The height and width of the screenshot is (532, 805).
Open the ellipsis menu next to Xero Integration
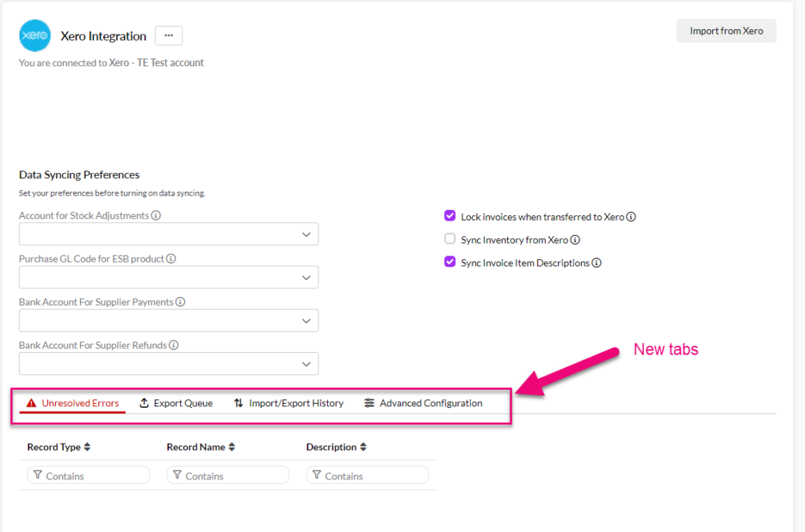168,35
